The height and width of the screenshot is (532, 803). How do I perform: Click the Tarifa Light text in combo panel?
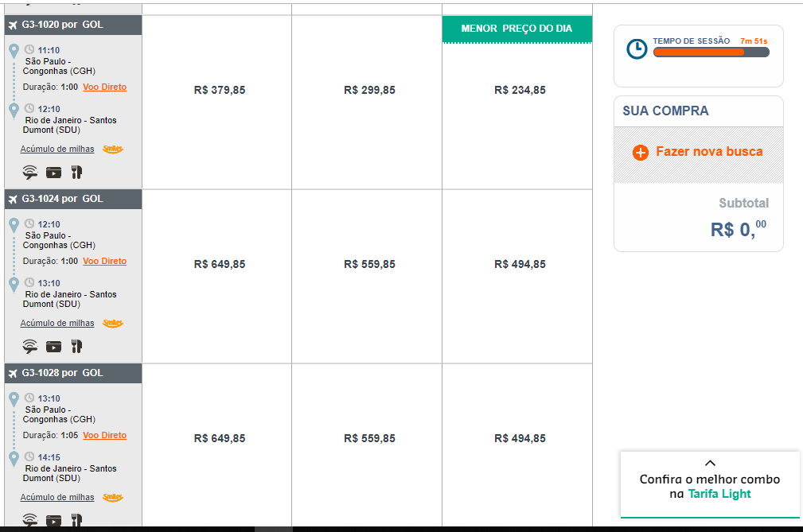pyautogui.click(x=719, y=494)
